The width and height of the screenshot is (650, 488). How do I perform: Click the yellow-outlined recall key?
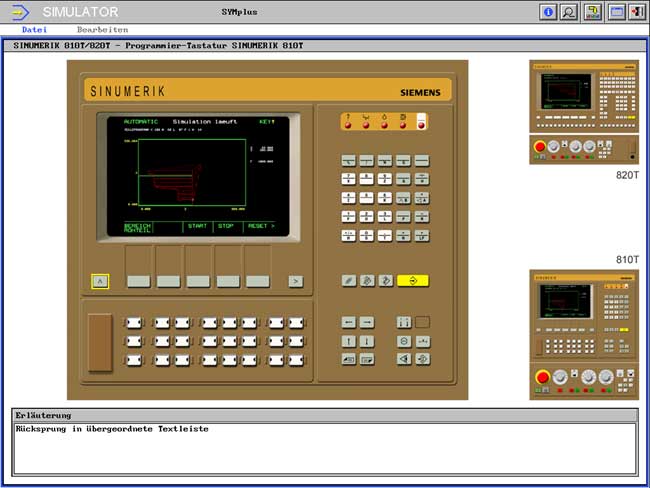pos(100,281)
